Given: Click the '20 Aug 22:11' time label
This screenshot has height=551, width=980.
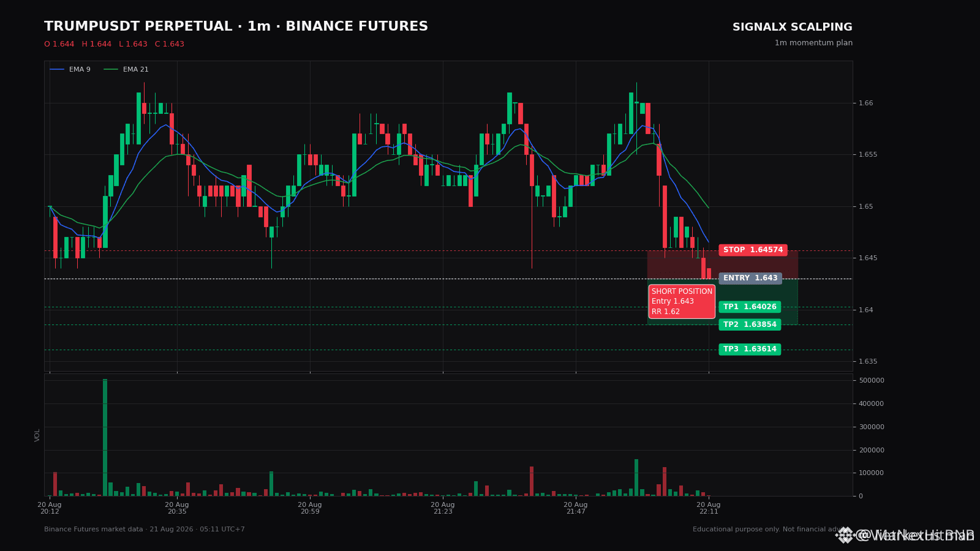Looking at the screenshot, I should (709, 508).
